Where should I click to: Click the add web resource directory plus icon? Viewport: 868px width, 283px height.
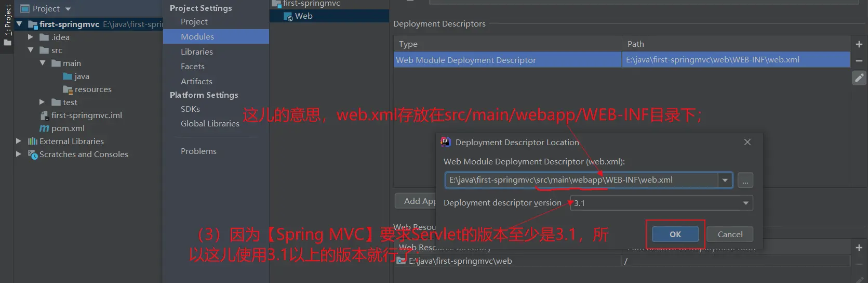[x=859, y=248]
